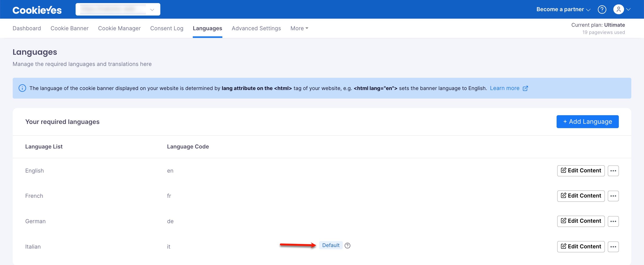Click the external link icon beside Learn more
Image resolution: width=644 pixels, height=265 pixels.
[x=525, y=88]
